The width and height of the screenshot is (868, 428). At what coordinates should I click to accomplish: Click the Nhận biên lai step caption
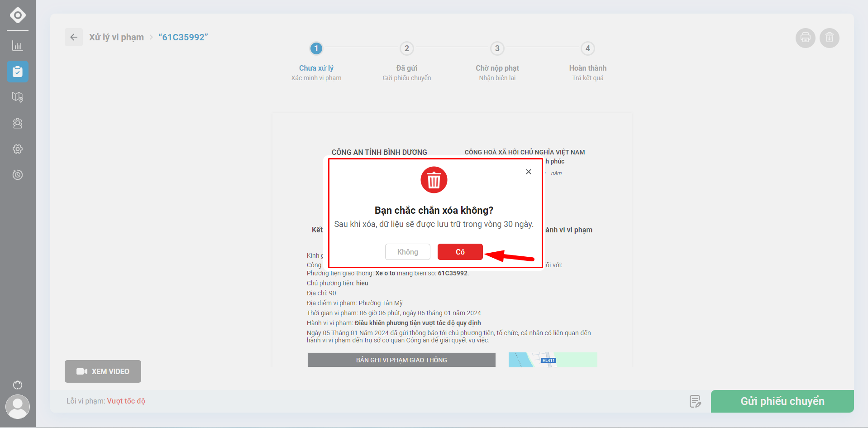497,78
